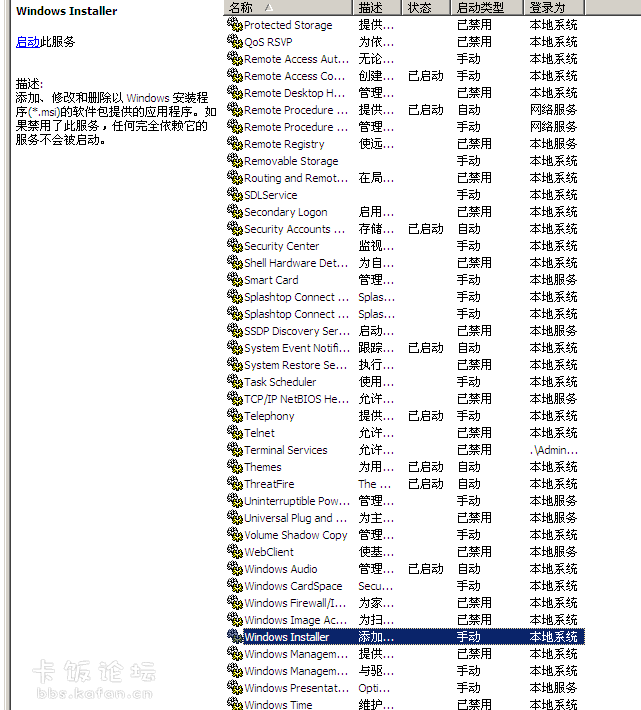Click the 已禁用 startup type of Remote Registry
641x710 pixels.
[474, 144]
